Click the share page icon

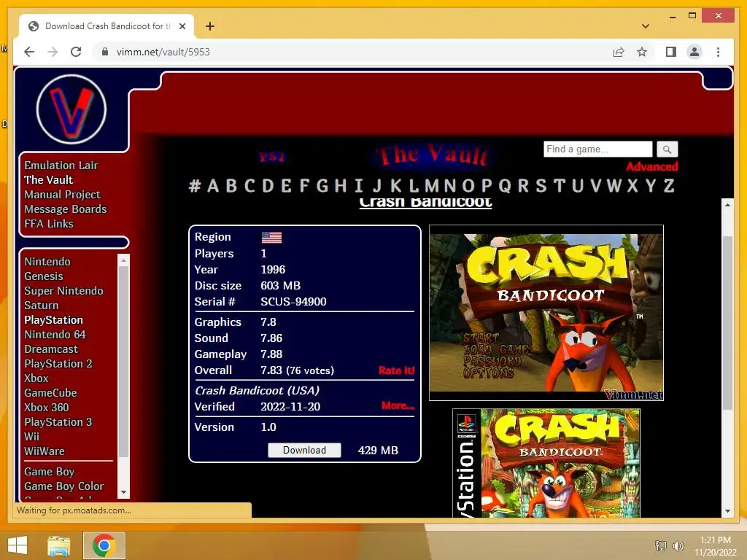click(x=619, y=52)
